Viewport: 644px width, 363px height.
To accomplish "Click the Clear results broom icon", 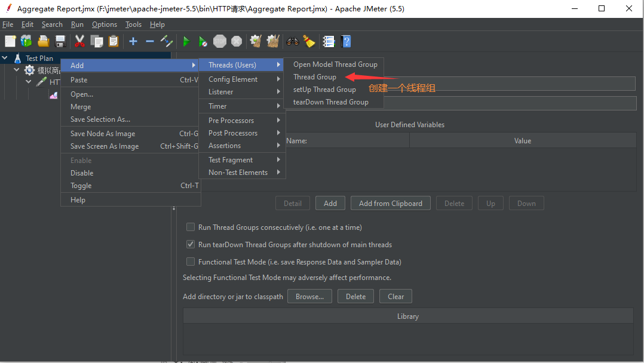I will [x=256, y=41].
